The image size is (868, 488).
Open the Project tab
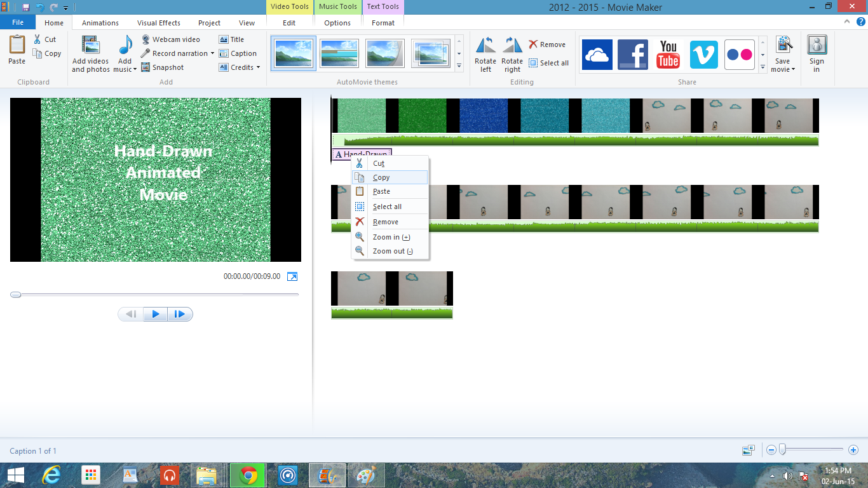point(209,23)
